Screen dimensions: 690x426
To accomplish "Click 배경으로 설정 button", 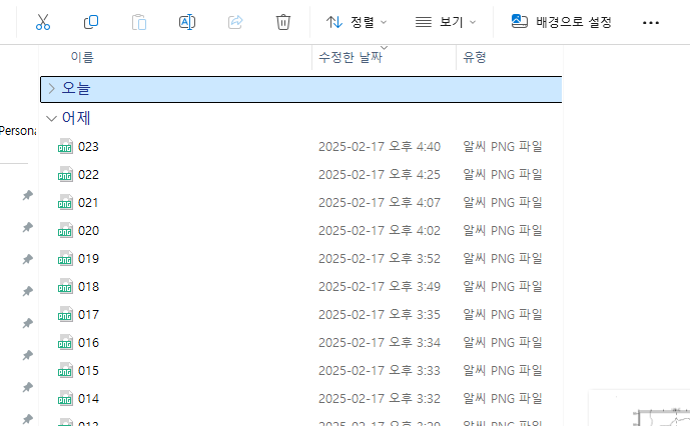I will coord(562,22).
